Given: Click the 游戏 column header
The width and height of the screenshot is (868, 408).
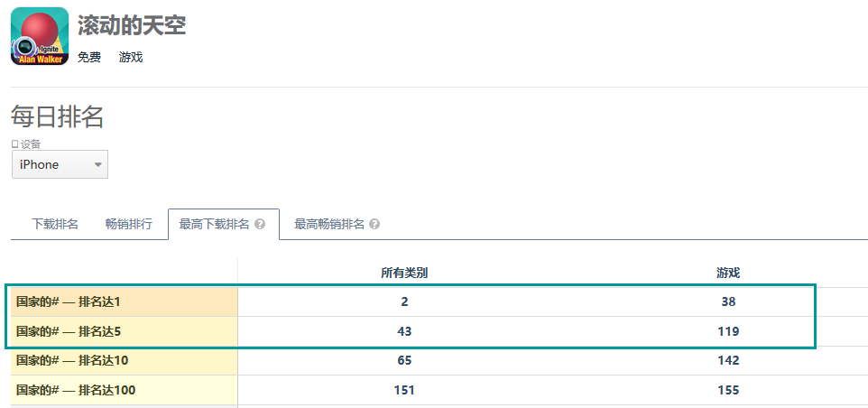Looking at the screenshot, I should click(x=728, y=273).
